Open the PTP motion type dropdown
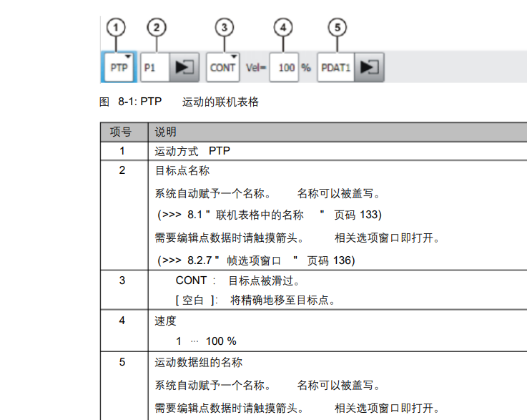The height and width of the screenshot is (420, 527). click(x=119, y=67)
